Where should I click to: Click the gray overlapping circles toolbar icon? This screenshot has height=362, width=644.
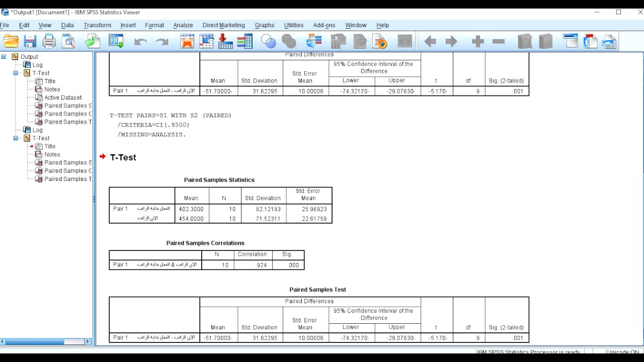[x=289, y=41]
